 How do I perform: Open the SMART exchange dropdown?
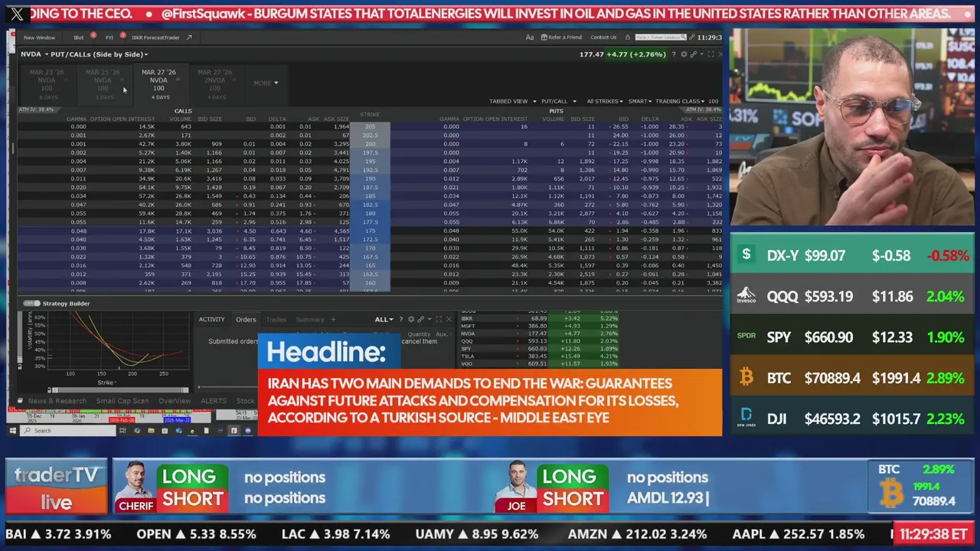click(640, 101)
